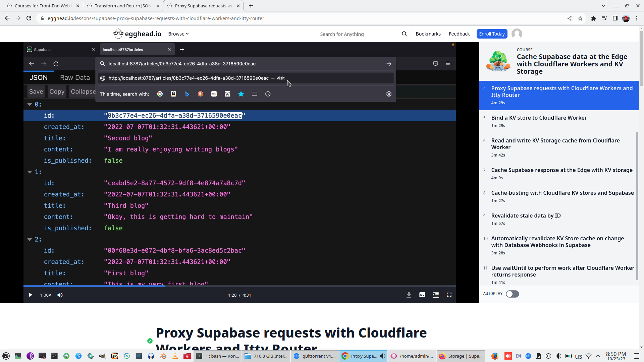
Task: Open the lesson Revalidate stale data by ID
Action: [526, 216]
